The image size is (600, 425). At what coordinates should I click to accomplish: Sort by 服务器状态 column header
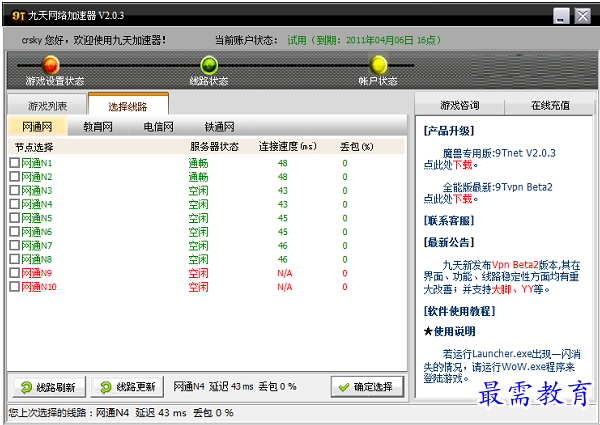point(214,147)
